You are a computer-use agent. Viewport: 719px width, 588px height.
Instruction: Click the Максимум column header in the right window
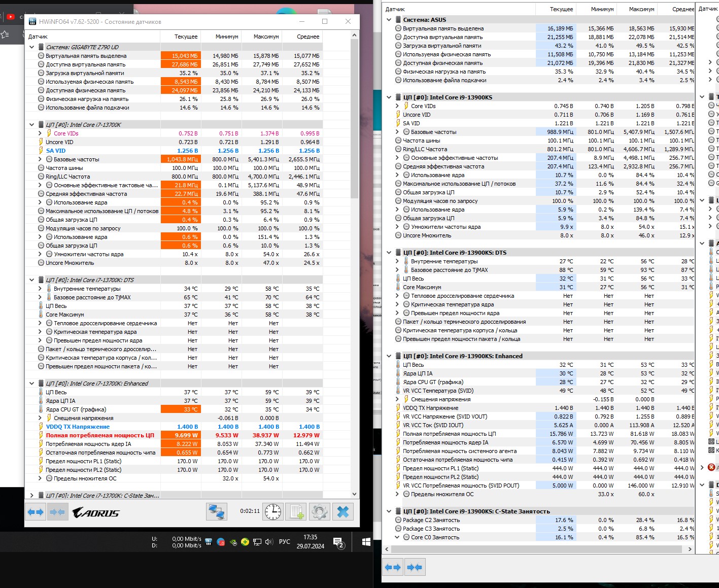pyautogui.click(x=637, y=9)
